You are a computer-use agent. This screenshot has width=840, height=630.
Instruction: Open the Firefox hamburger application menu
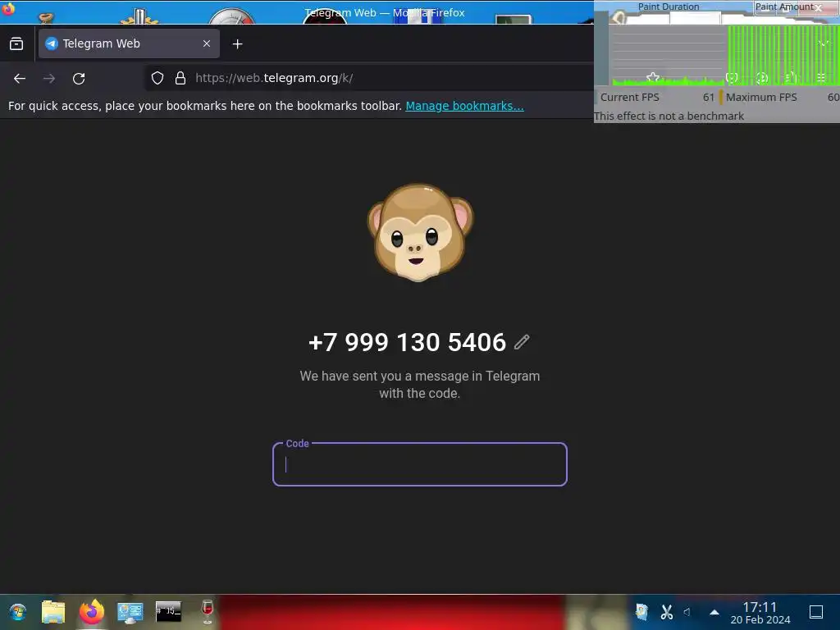[820, 78]
